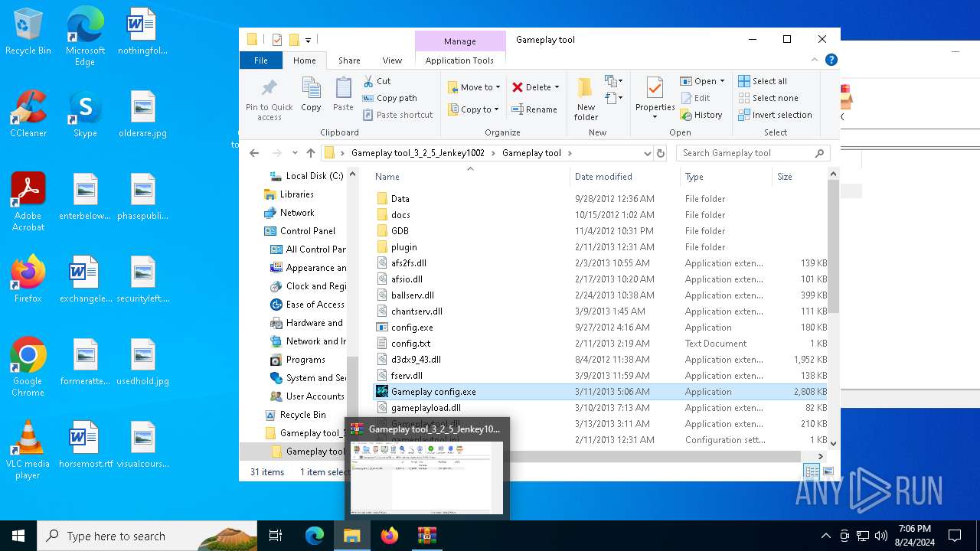Click the Edit button in Open group
The image size is (980, 551).
coord(695,98)
